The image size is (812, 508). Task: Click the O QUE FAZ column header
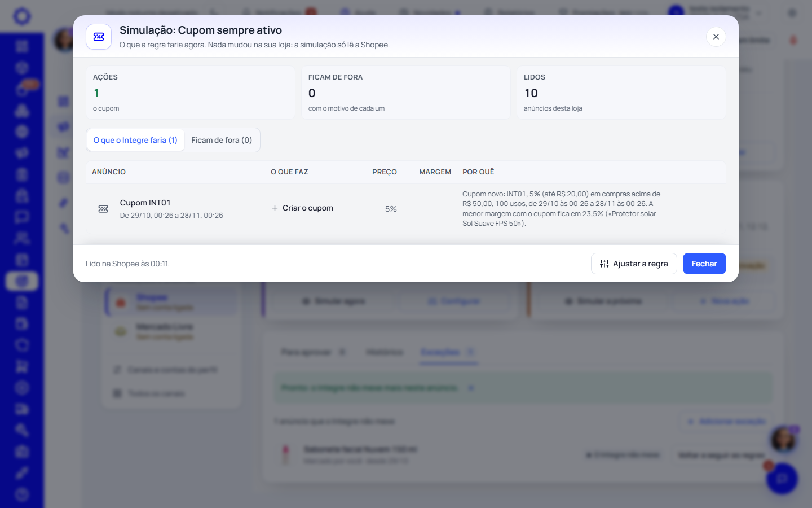289,172
